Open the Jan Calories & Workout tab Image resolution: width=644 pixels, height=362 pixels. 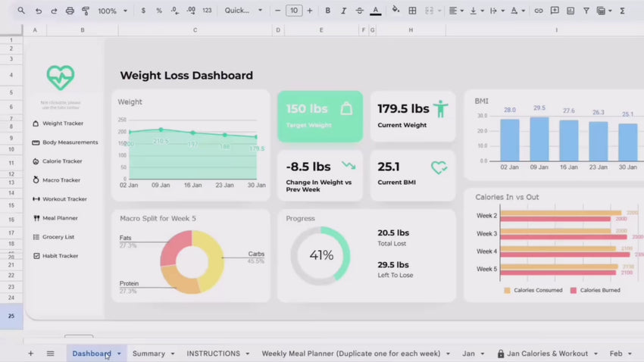pos(546,354)
